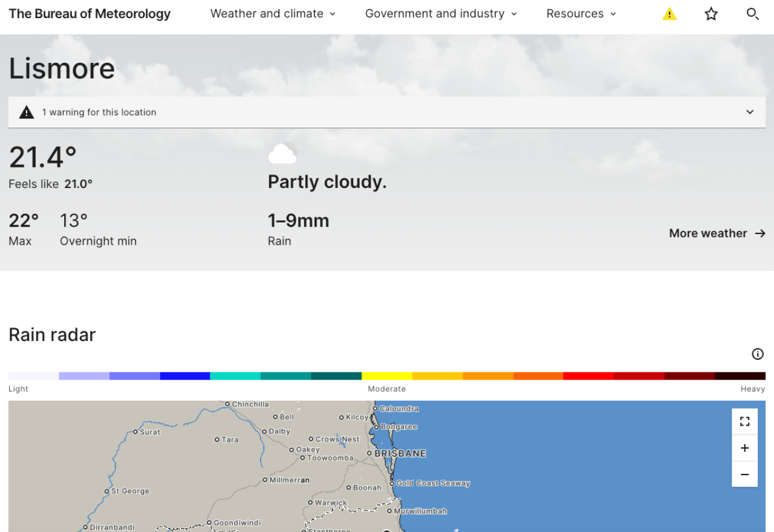774x532 pixels.
Task: Add Lismore to favorites via star icon
Action: click(x=711, y=13)
